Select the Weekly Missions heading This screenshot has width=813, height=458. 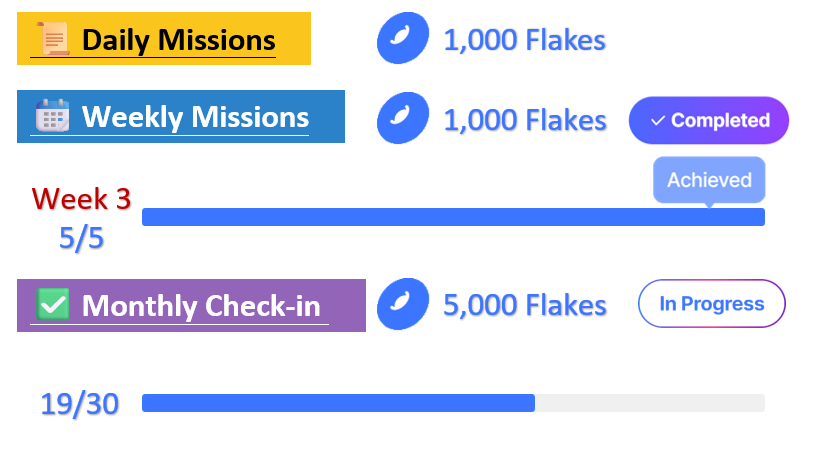tap(195, 117)
